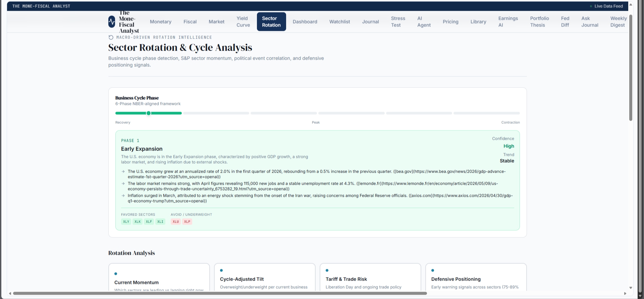Click the scroll-left arrow on horizontal scrollbar
The image size is (644, 299).
pos(10,293)
